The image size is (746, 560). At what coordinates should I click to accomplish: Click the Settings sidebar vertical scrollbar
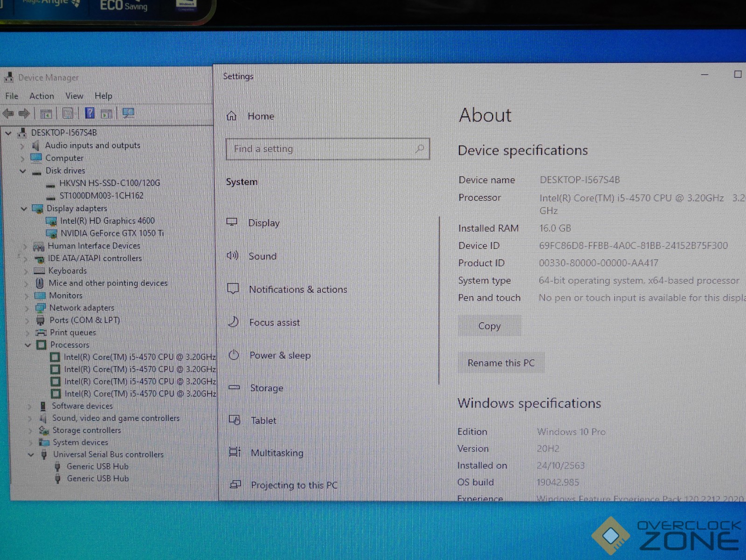coord(439,298)
